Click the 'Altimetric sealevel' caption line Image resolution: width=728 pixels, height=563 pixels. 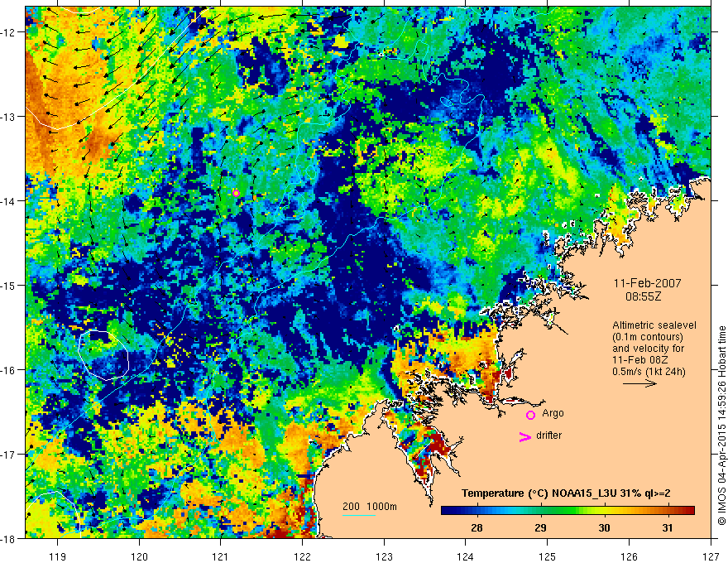(x=654, y=325)
